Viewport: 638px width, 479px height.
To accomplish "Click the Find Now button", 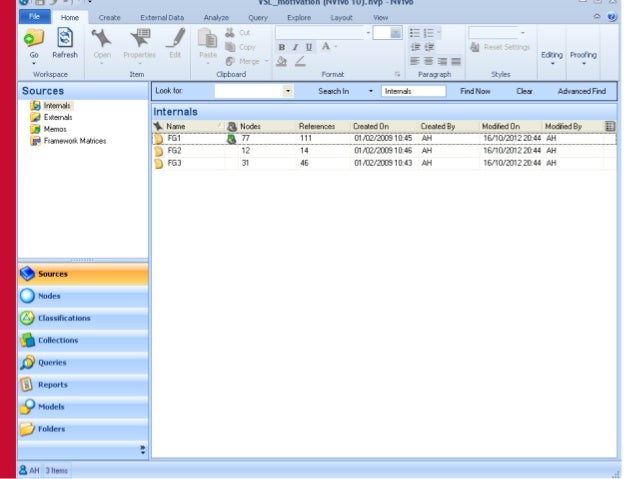I will [475, 91].
